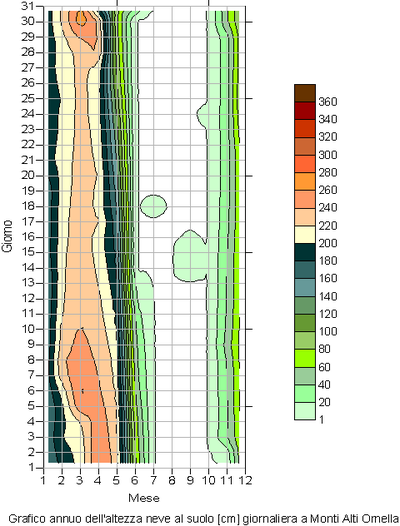Select day axis tick label 1
Viewport: 400px width, 526px height.
click(32, 467)
